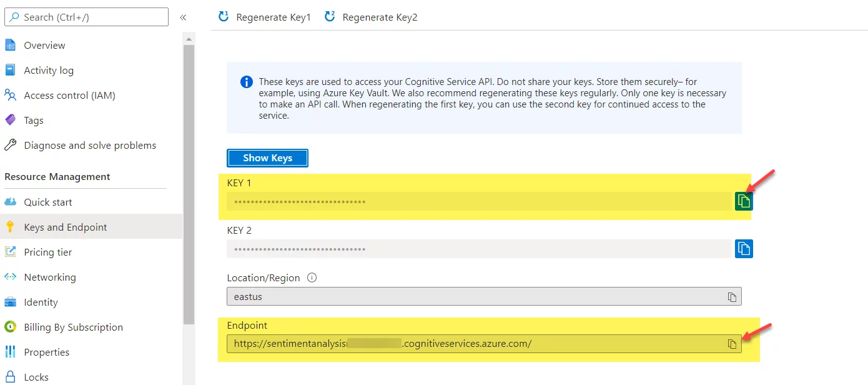
Task: Copy KEY 2 to clipboard
Action: coord(744,249)
